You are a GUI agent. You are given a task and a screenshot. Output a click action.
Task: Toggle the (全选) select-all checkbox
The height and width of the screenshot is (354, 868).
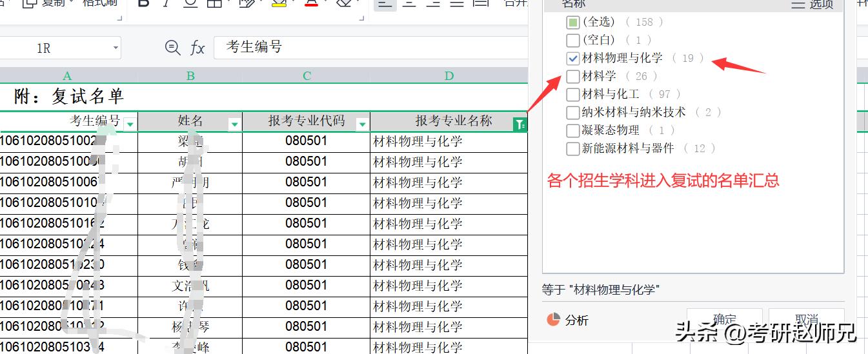click(x=572, y=23)
